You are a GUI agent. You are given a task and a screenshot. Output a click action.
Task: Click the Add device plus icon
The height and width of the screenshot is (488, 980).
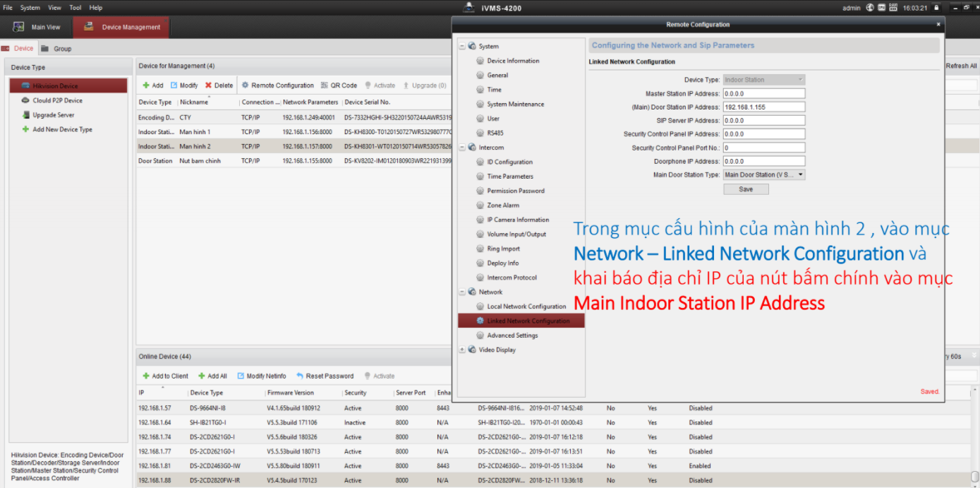point(146,85)
